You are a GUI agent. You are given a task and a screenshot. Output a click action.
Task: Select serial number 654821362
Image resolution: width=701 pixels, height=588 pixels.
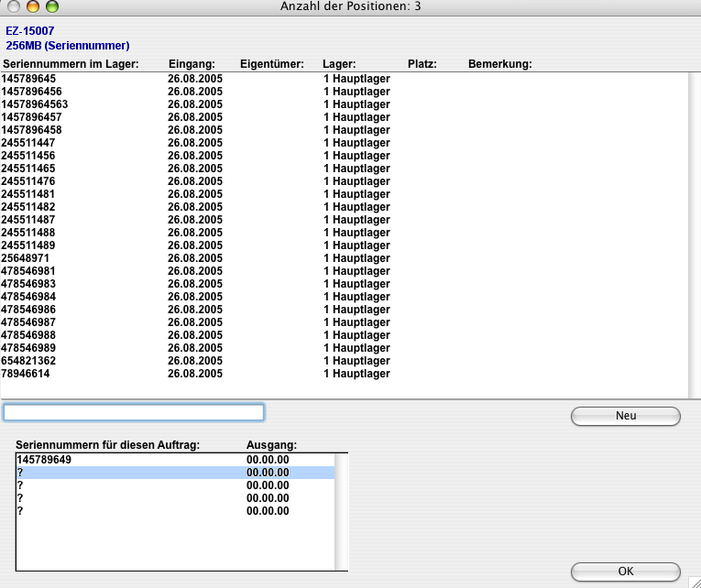tap(28, 361)
